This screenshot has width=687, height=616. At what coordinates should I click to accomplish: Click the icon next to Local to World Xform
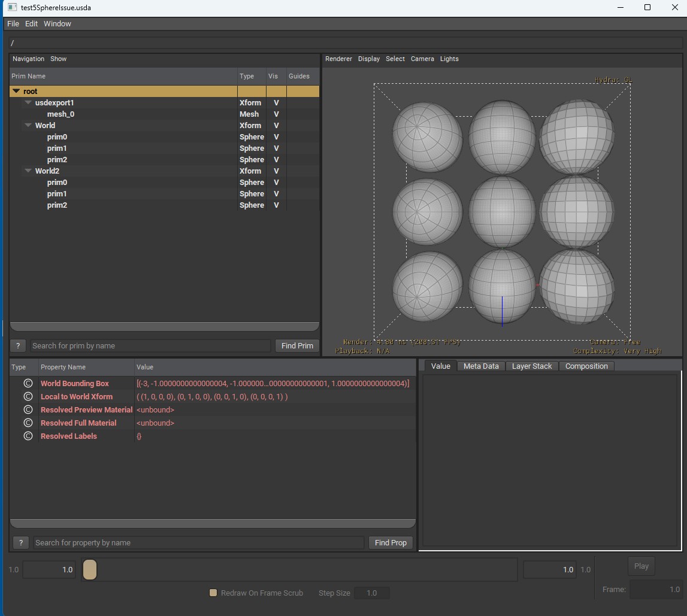(x=28, y=397)
